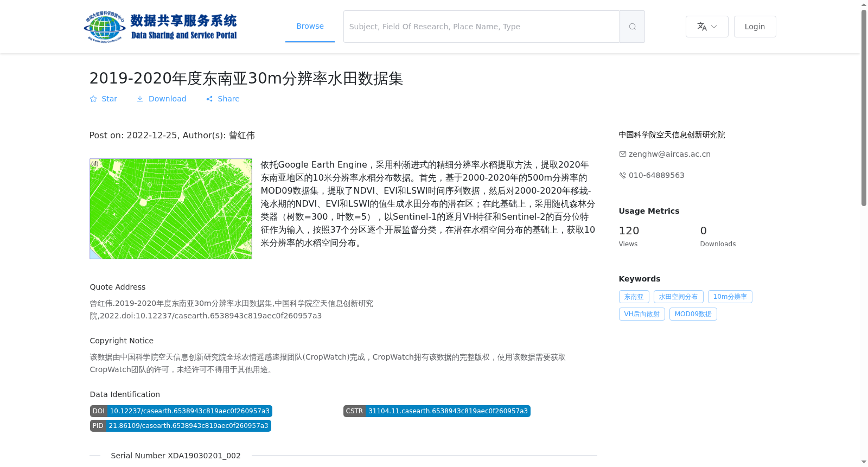Click the Post on 2022-12-25 line
This screenshot has height=467, width=868.
click(172, 136)
